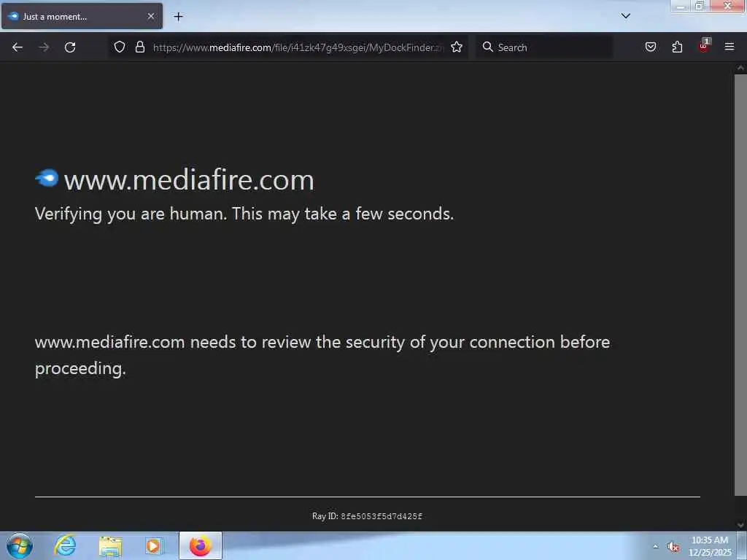Close the 'Just a moment...' tab
Viewport: 747px width, 560px height.
pyautogui.click(x=151, y=16)
